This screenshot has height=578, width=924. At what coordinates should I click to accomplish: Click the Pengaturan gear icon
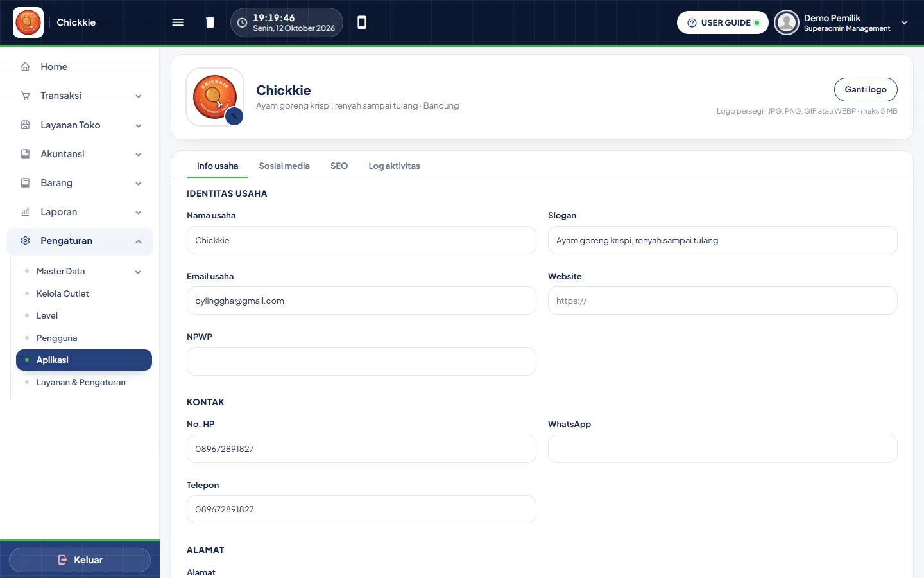(x=26, y=241)
